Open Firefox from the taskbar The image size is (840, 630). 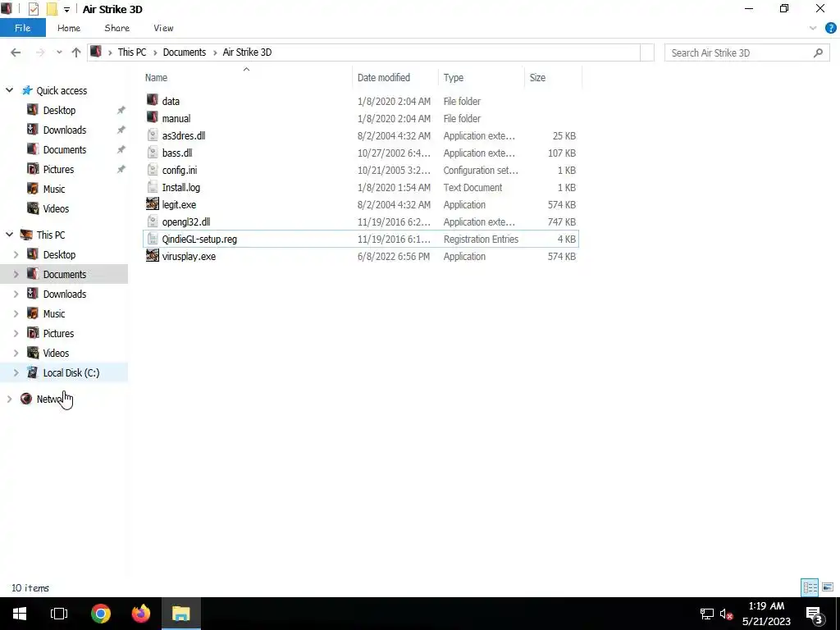(141, 614)
